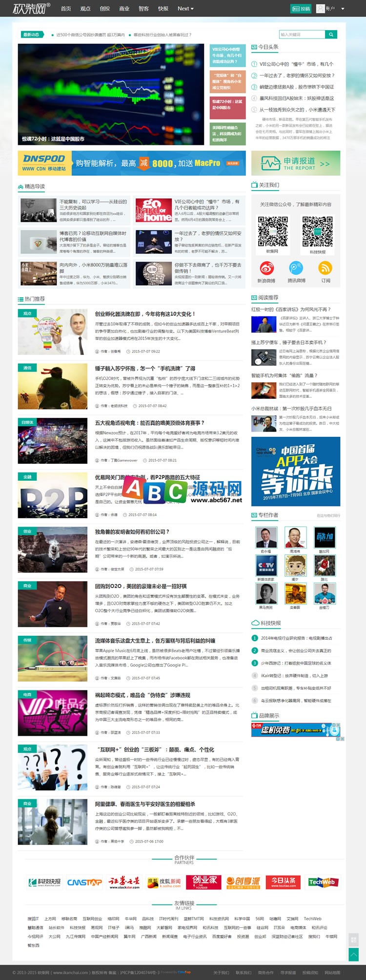Open the 观点 navigation item
366x980 pixels.
[85, 9]
